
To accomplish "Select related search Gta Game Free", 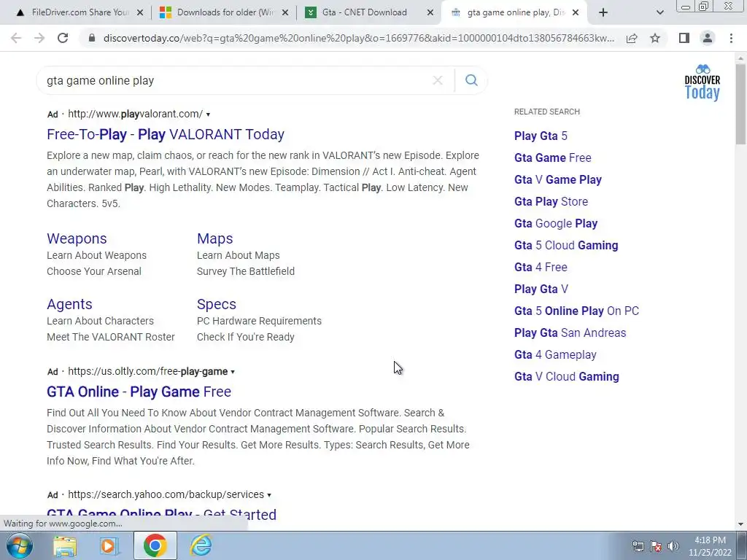I will pos(553,157).
